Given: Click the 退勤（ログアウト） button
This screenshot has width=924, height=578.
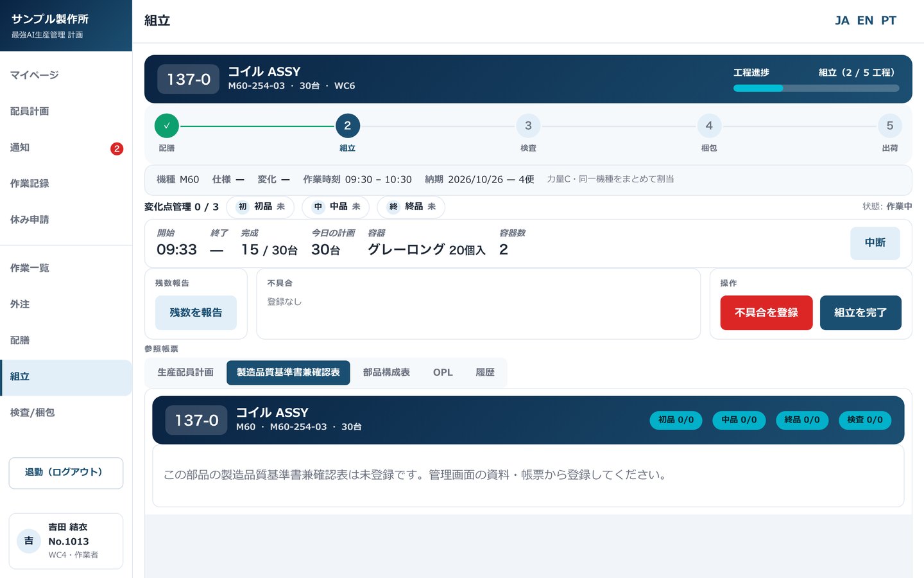Looking at the screenshot, I should (x=66, y=473).
